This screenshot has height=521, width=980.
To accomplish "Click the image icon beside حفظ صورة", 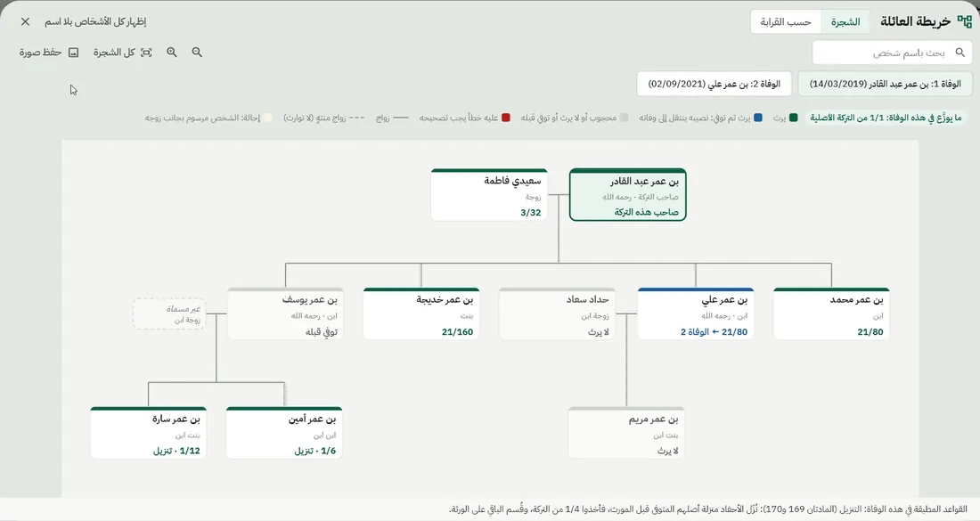I will (x=73, y=53).
